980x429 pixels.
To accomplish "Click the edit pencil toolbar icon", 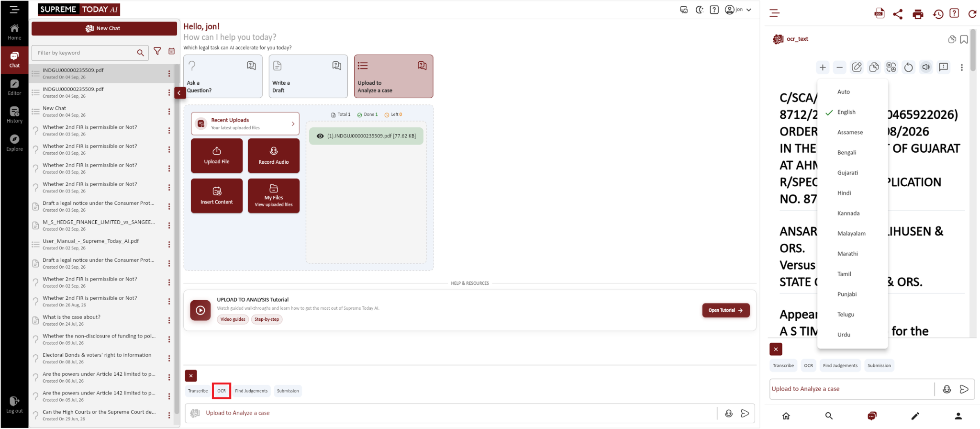I will [857, 68].
